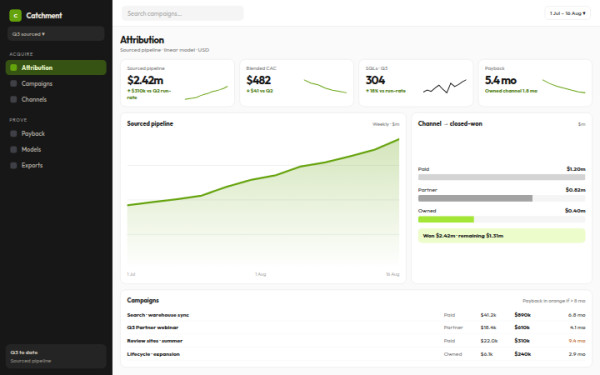
Task: Click the Owned channel 1.8 mo note
Action: click(511, 91)
